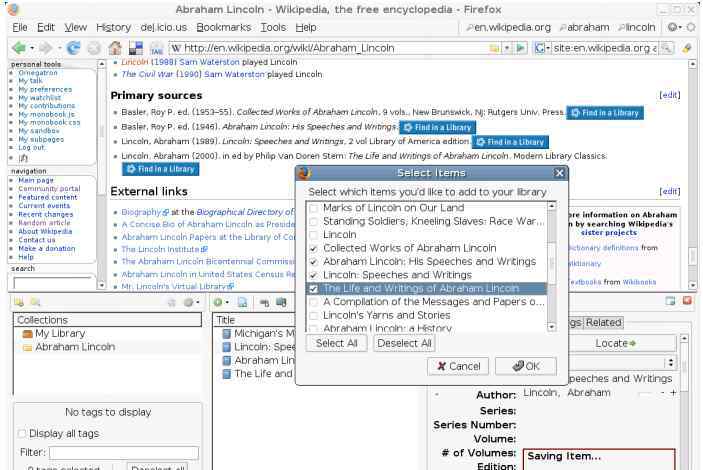Create new item from current page icon

(242, 303)
